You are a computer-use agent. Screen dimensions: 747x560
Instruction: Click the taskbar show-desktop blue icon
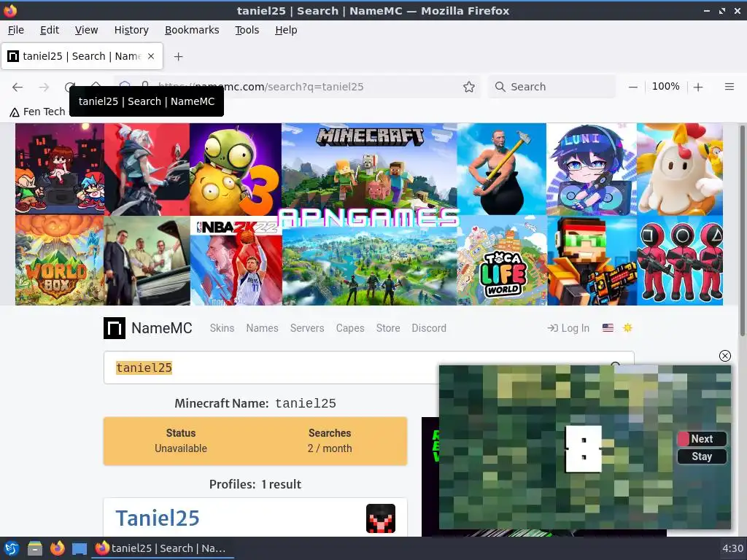coord(79,548)
